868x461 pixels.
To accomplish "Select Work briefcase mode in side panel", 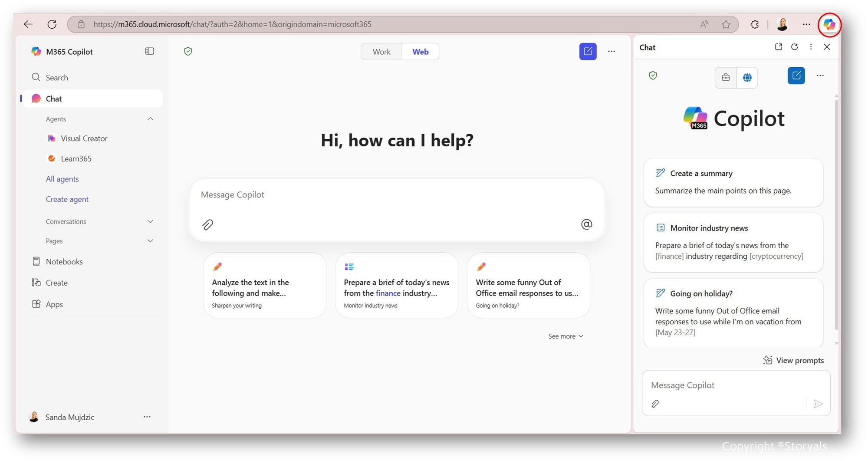I will tap(726, 78).
